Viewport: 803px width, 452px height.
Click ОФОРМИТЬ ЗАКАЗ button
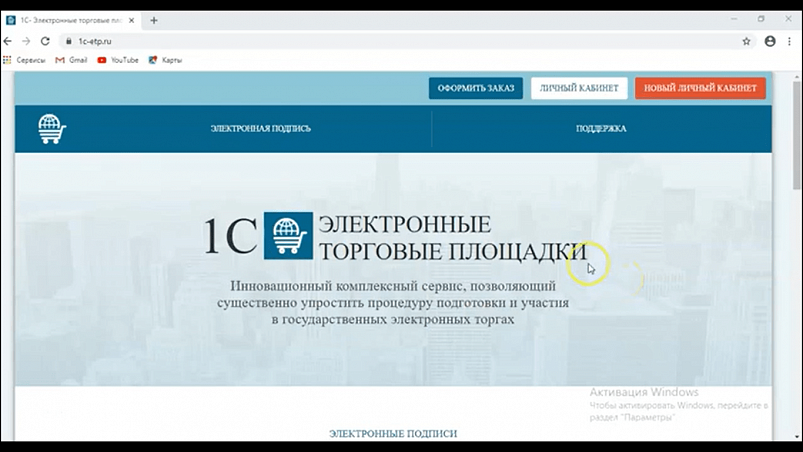pos(476,88)
